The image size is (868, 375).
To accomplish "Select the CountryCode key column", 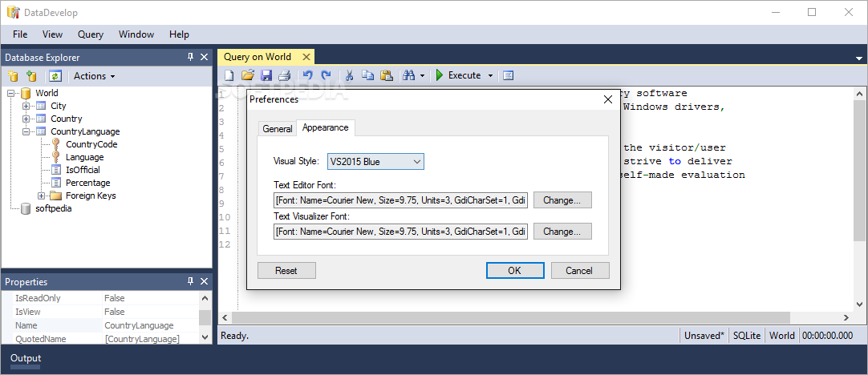I will click(x=91, y=144).
